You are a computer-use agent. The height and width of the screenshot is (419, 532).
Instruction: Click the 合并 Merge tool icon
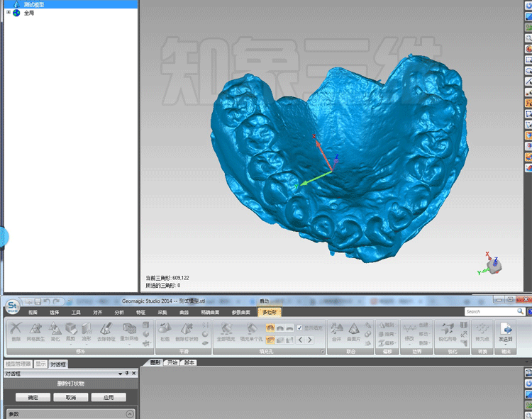[x=336, y=332]
